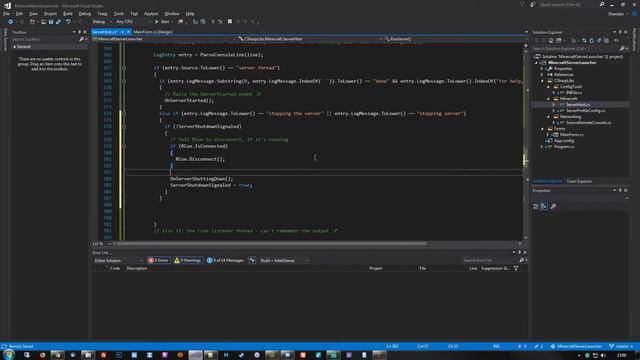Expand the References node in Solution Explorer
Viewport: 640px width, 360px height.
[x=542, y=75]
